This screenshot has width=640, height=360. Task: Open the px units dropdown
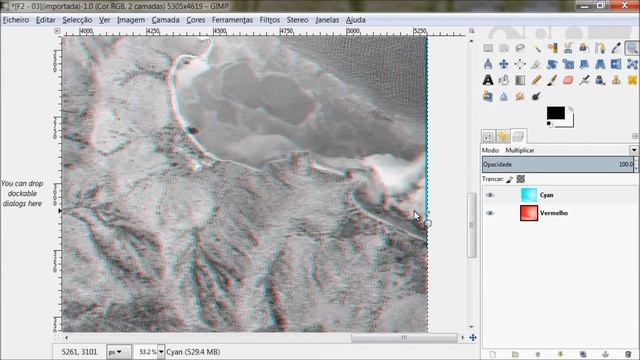[x=118, y=352]
